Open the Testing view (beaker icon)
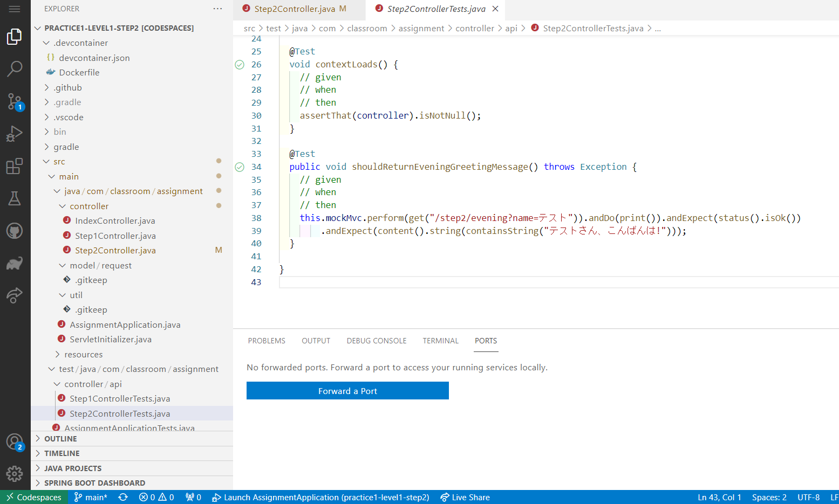 [15, 198]
